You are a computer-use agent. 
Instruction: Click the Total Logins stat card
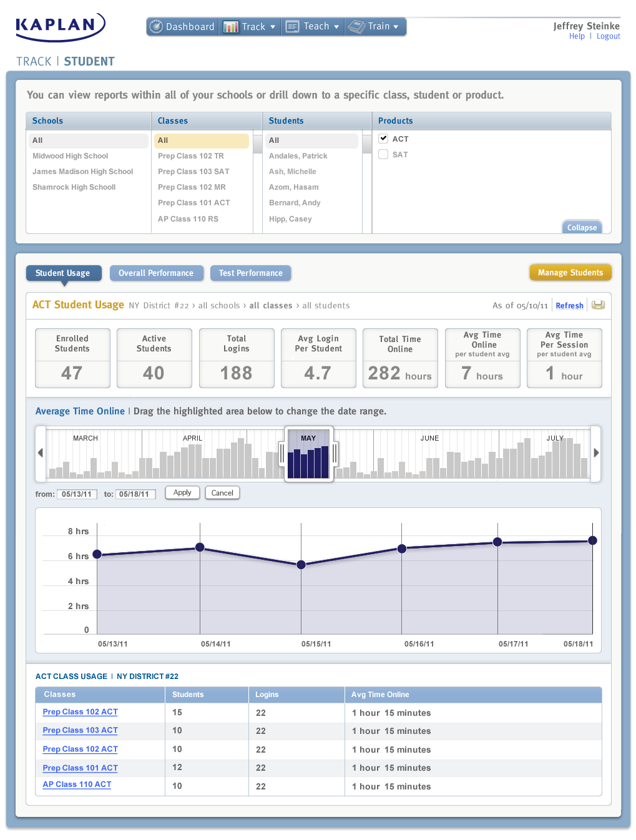[x=237, y=358]
